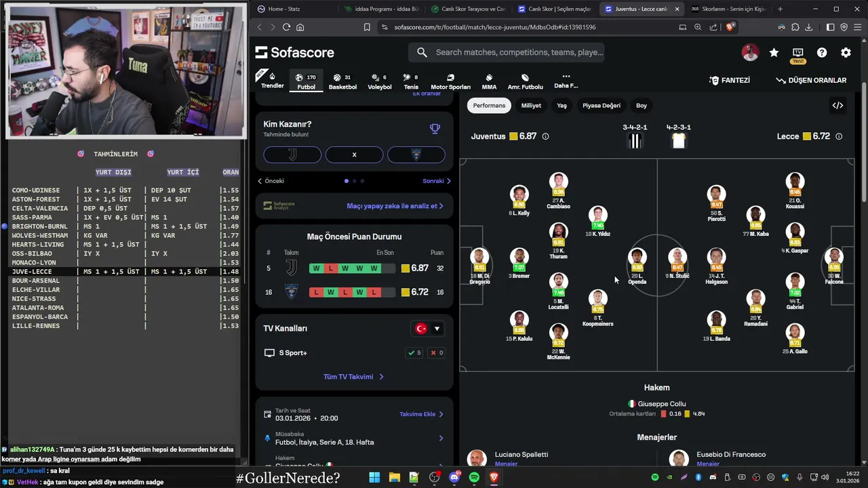Open the user profile avatar
Viewport: 868px width, 488px height.
[750, 52]
